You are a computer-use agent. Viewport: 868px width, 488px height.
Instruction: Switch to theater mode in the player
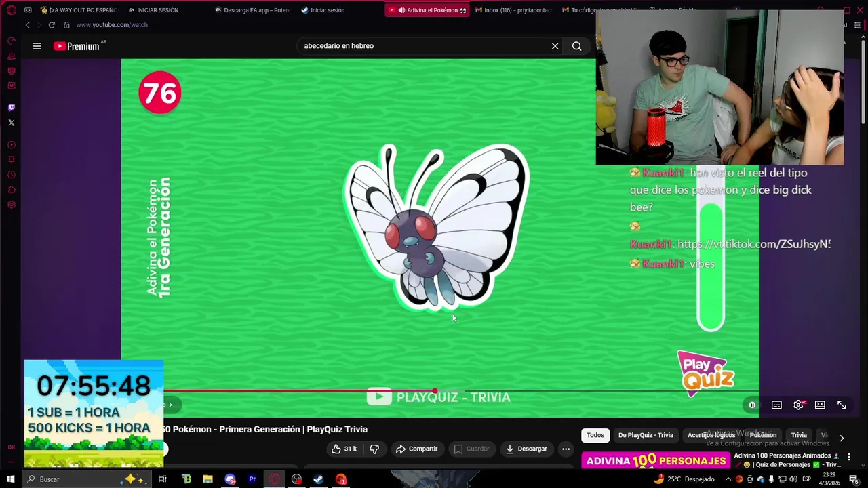tap(820, 405)
